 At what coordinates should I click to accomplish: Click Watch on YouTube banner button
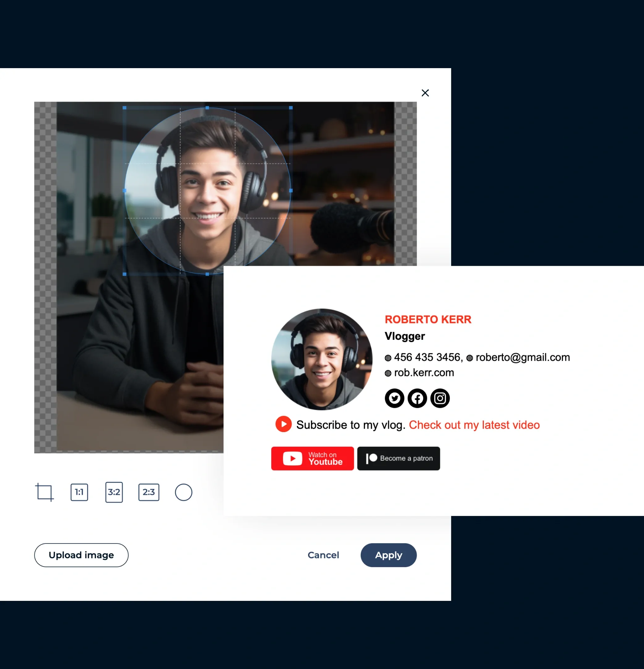(313, 458)
